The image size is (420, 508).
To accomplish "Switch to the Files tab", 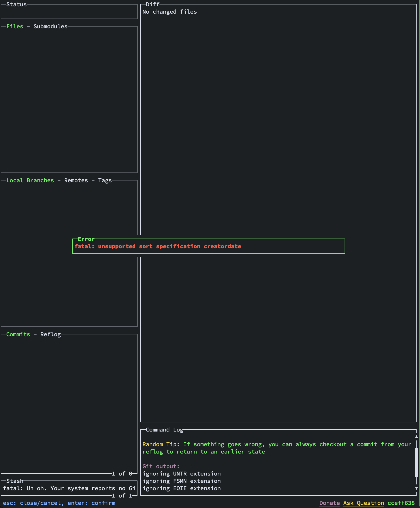I will tap(15, 26).
